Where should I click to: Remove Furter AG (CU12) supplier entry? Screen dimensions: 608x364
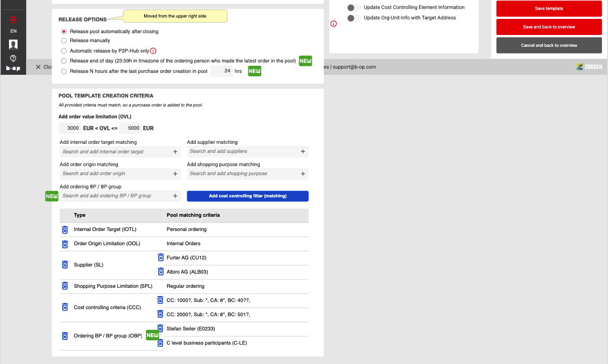pos(160,257)
